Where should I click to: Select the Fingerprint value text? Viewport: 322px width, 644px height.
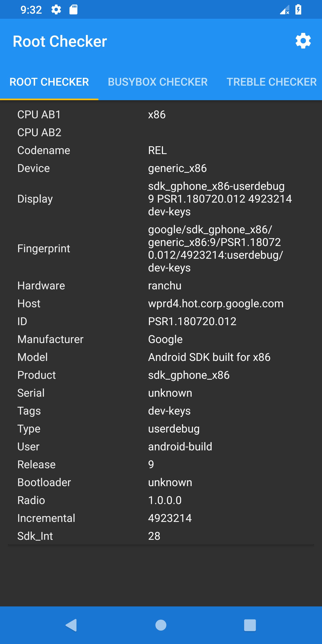click(x=216, y=248)
